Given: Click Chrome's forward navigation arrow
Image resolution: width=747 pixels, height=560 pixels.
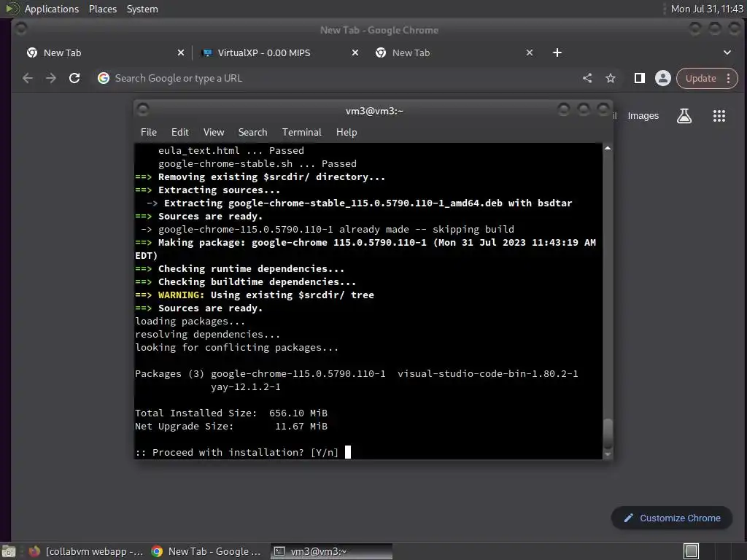Looking at the screenshot, I should pos(51,78).
